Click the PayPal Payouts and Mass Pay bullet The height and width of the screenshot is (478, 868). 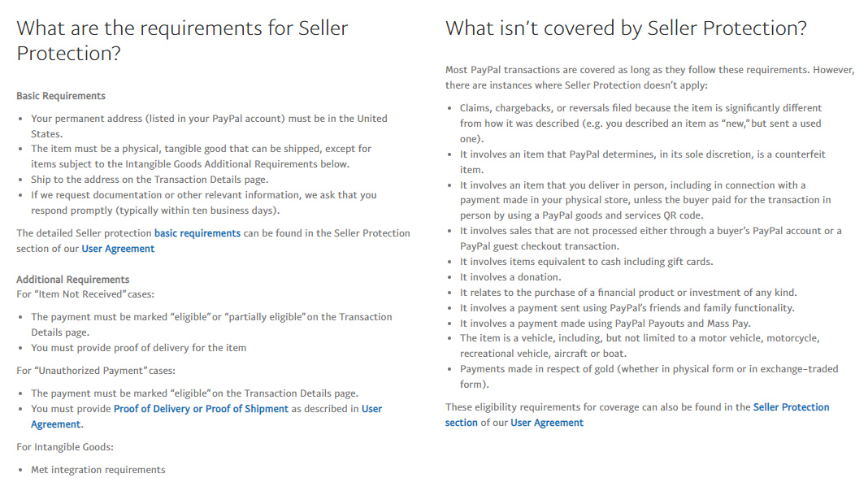605,324
